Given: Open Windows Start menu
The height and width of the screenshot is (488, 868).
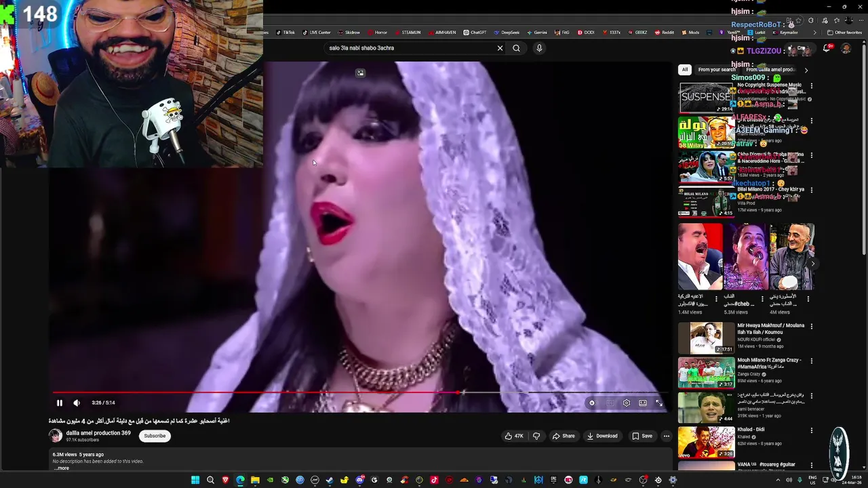Looking at the screenshot, I should 195,480.
